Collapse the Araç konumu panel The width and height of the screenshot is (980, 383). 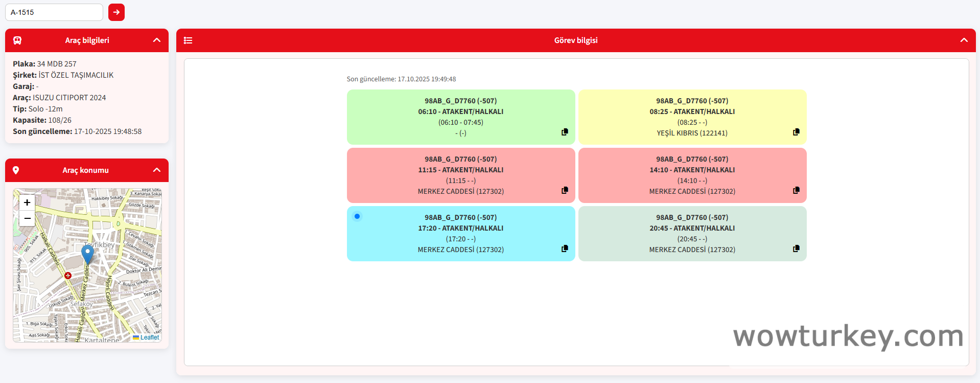point(157,170)
